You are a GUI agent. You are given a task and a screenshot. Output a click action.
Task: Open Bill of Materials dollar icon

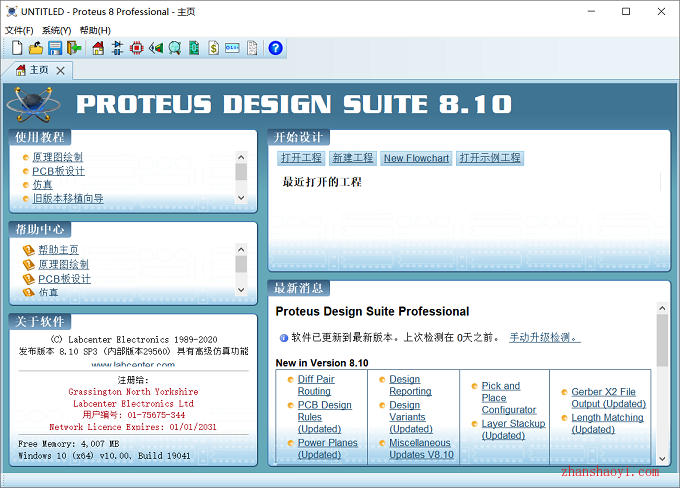coord(213,48)
